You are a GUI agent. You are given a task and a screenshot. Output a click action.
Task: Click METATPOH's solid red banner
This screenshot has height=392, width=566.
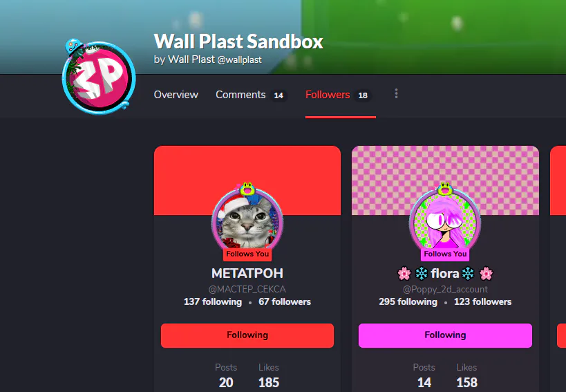coord(247,166)
